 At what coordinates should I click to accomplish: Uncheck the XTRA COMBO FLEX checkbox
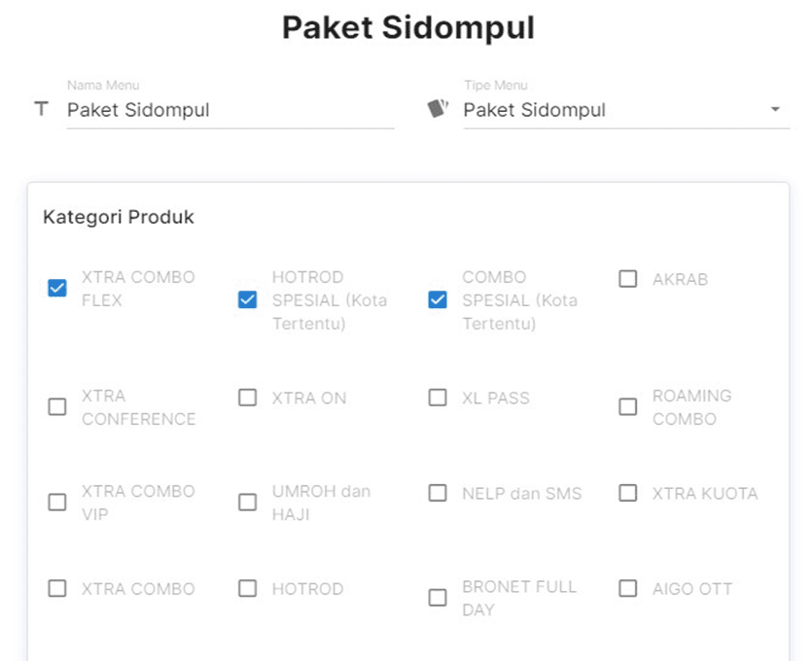(x=57, y=288)
